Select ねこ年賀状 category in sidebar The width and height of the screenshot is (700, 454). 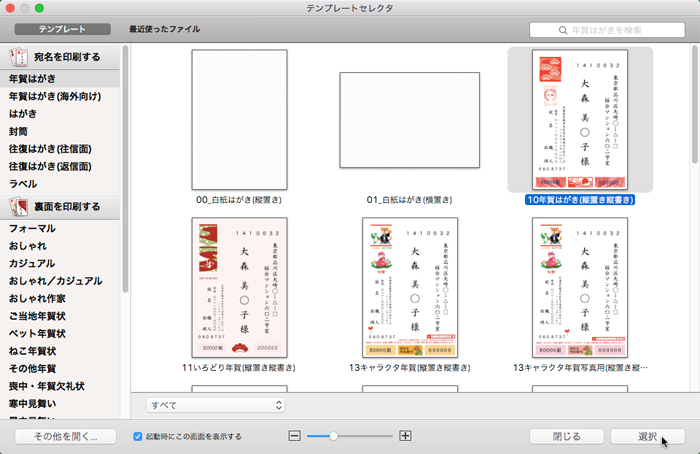(x=37, y=351)
